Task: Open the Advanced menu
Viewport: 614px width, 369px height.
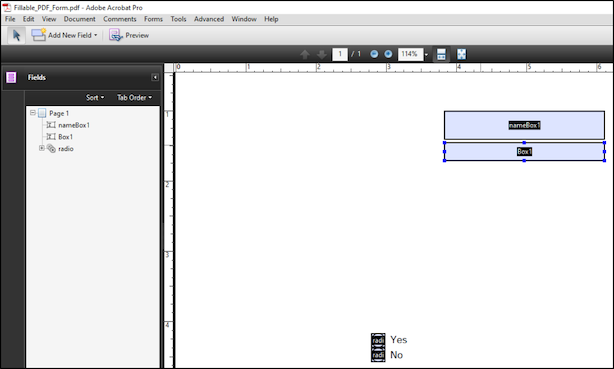Action: [209, 19]
